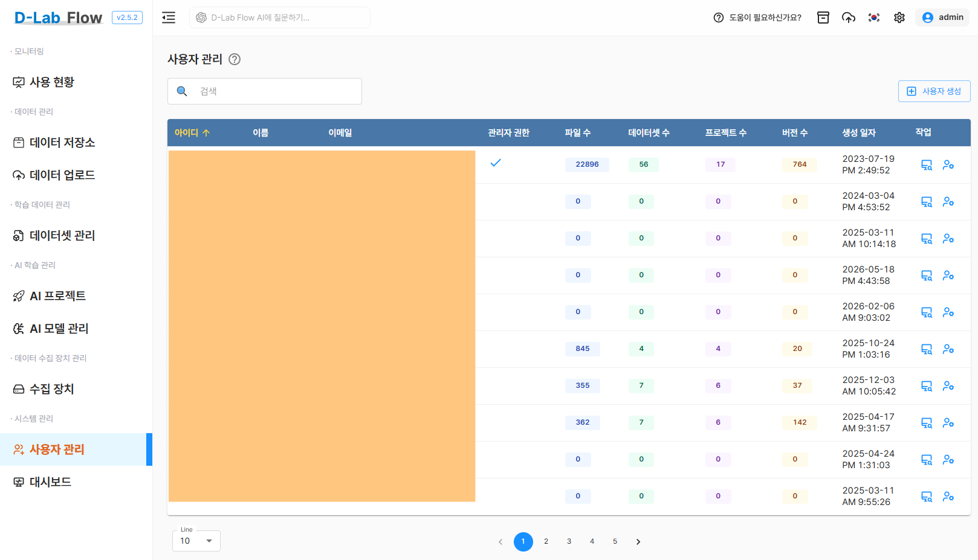
Task: Open the Line count dropdown showing 10
Action: (x=196, y=541)
